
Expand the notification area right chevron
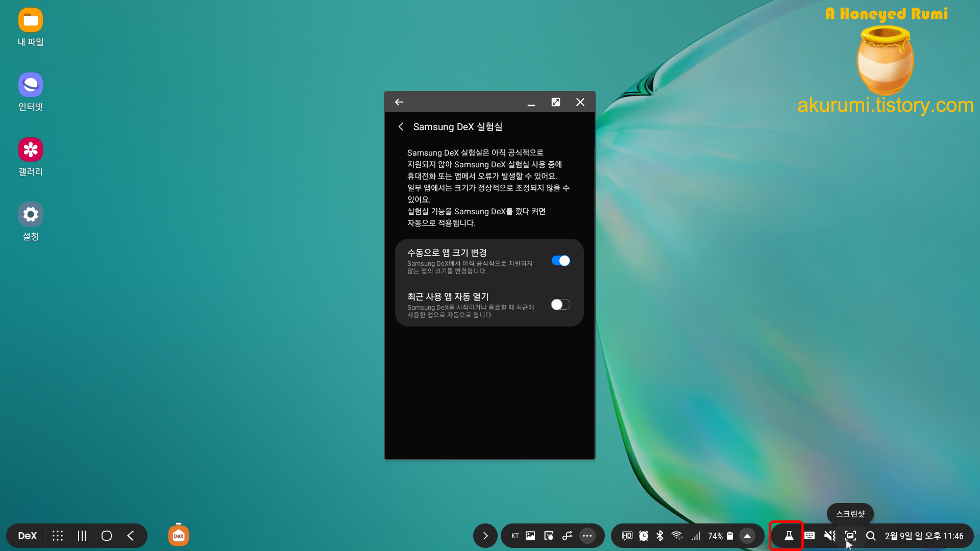pos(485,536)
